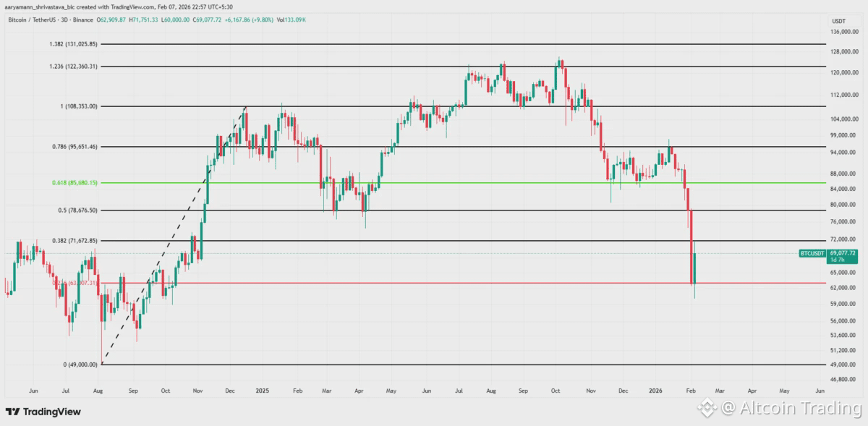Click the 120,000.00 price axis label
This screenshot has width=868, height=426.
click(x=845, y=72)
